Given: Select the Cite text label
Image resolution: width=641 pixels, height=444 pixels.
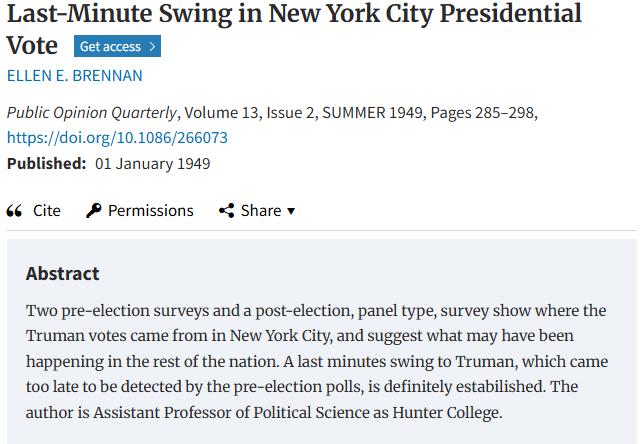Looking at the screenshot, I should 47,211.
